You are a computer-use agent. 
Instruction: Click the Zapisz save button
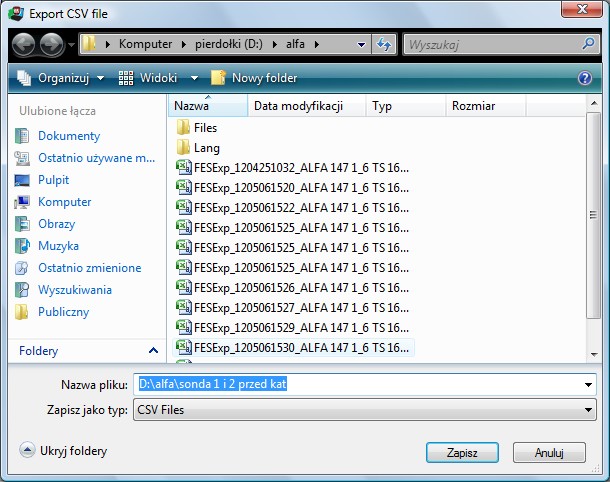click(x=462, y=452)
